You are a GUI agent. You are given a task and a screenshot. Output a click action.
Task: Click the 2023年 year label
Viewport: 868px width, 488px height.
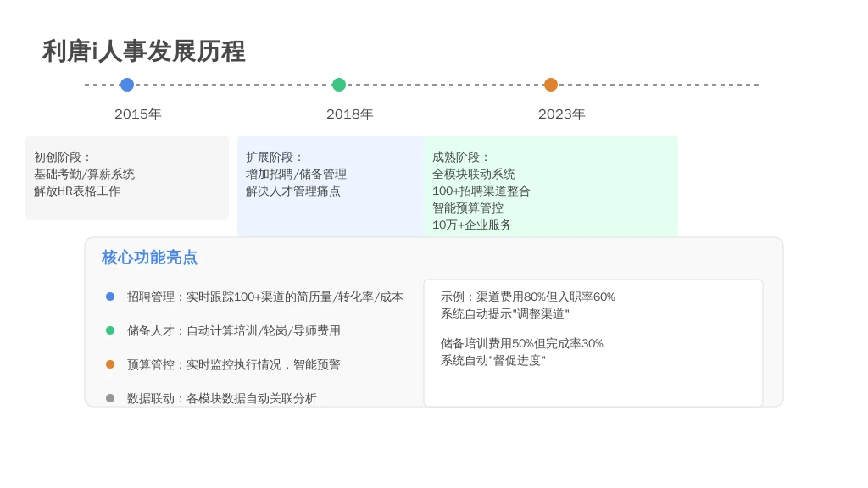562,114
